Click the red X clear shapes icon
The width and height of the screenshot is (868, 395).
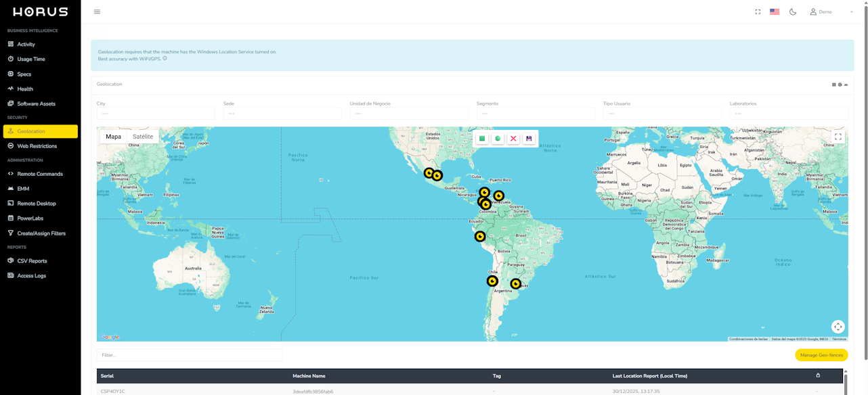tap(513, 139)
